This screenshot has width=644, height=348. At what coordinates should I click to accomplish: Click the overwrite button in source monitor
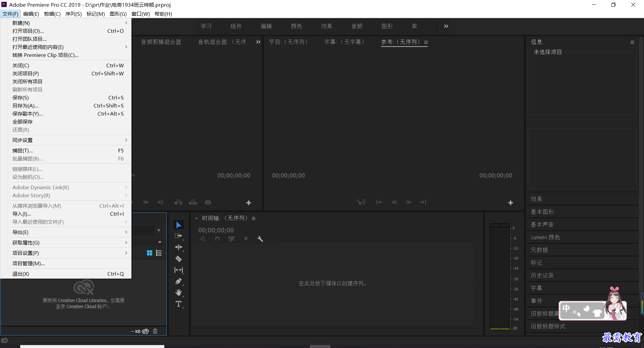click(193, 202)
